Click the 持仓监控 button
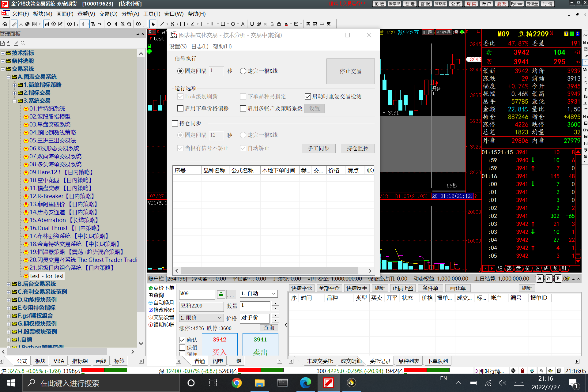588x392 pixels. coord(357,149)
